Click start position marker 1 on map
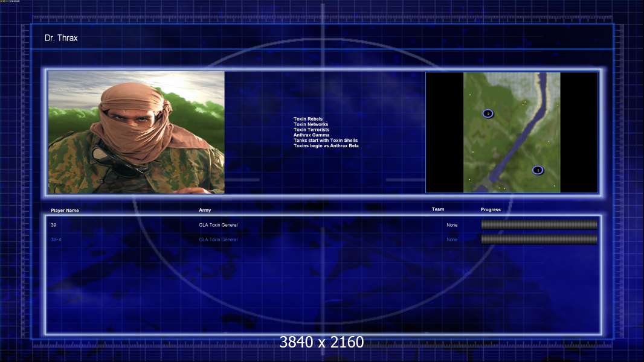 (538, 170)
